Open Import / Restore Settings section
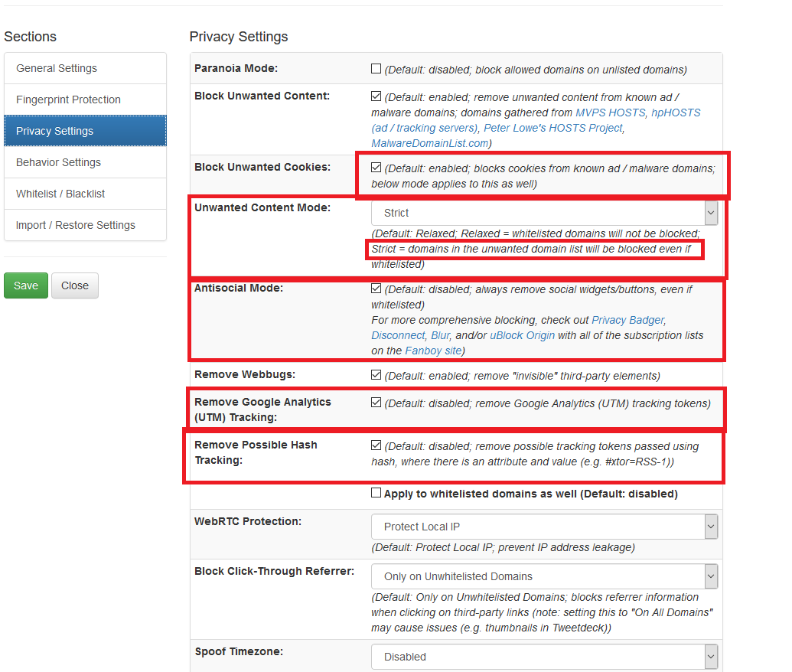 click(85, 225)
